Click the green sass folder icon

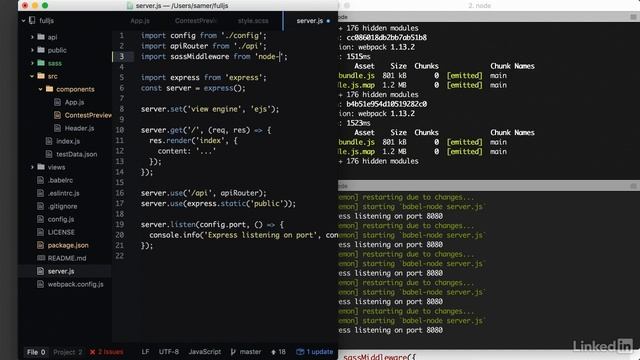point(41,63)
